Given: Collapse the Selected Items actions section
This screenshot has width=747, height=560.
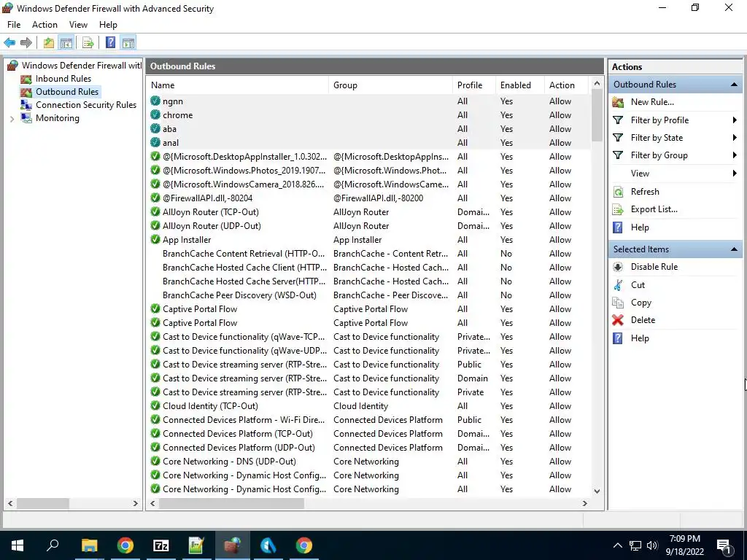Looking at the screenshot, I should [734, 249].
